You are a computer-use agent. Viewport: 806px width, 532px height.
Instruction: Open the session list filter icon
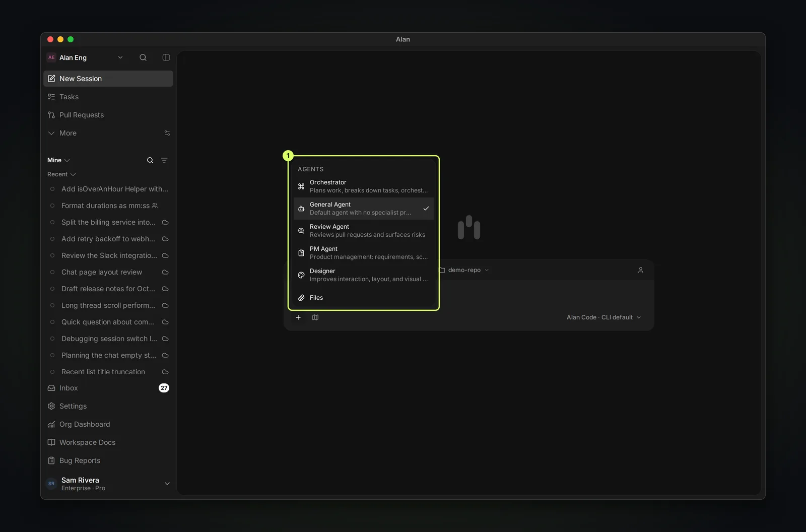tap(164, 160)
